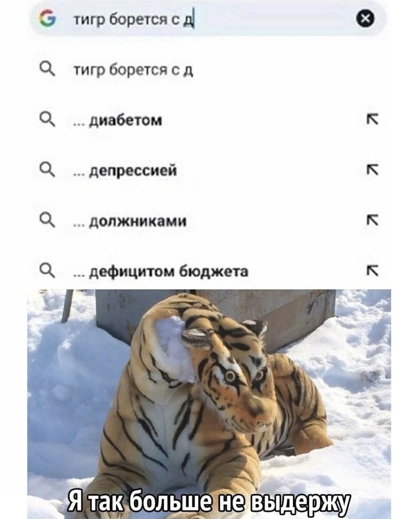Click the metal box behind the tiger
The height and width of the screenshot is (519, 420).
pyautogui.click(x=215, y=317)
